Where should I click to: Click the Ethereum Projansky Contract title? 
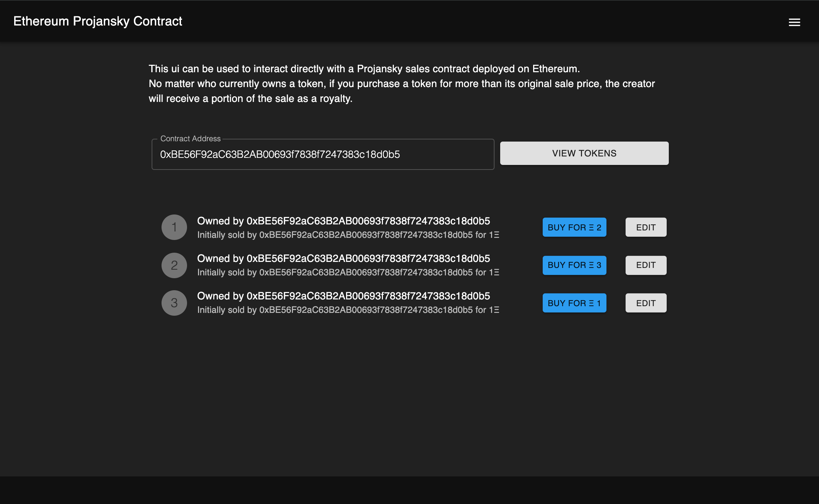point(98,21)
